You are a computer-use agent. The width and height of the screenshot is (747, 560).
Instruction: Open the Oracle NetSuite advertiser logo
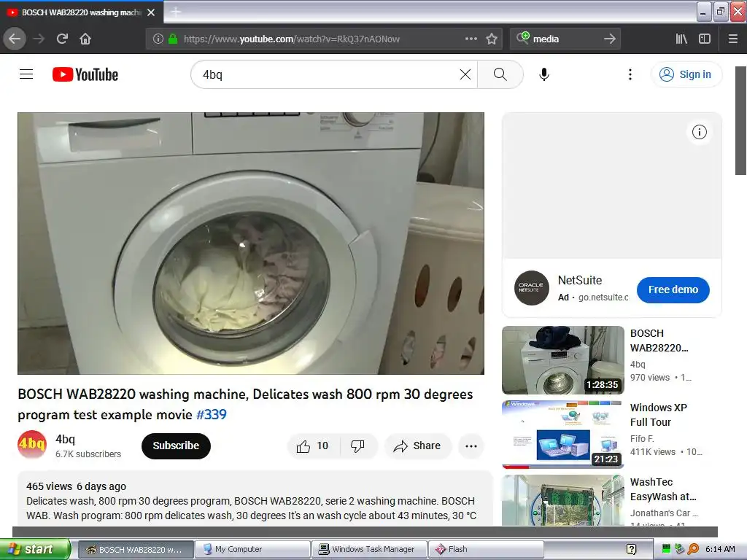532,288
